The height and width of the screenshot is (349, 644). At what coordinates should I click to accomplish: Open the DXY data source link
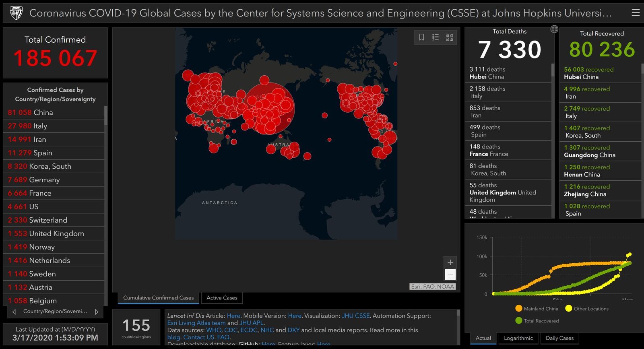[293, 330]
